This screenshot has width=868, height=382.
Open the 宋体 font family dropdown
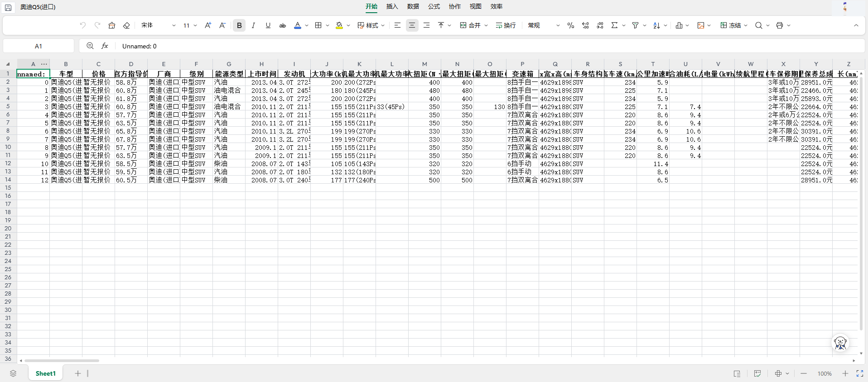tap(158, 25)
